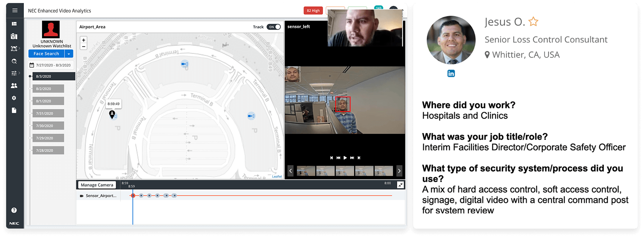Image resolution: width=644 pixels, height=238 pixels.
Task: Open the face search magnifier sidebar icon
Action: click(x=14, y=61)
